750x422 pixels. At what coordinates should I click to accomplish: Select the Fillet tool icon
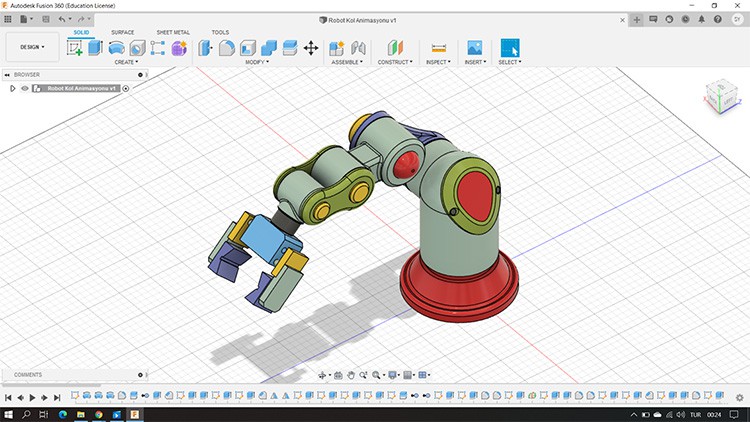pos(227,48)
